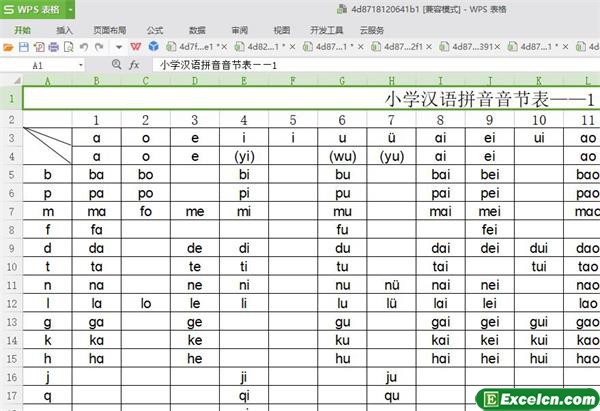
Task: Expand the Name Box dropdown arrow
Action: pyautogui.click(x=80, y=65)
